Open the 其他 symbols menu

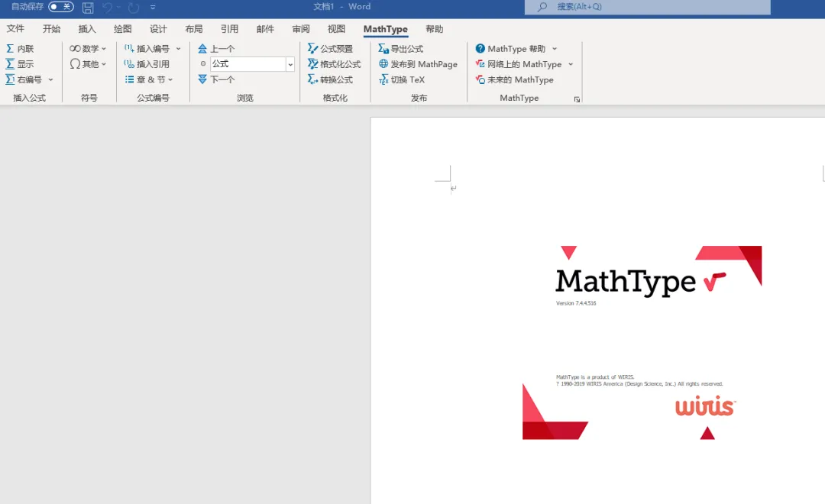87,64
